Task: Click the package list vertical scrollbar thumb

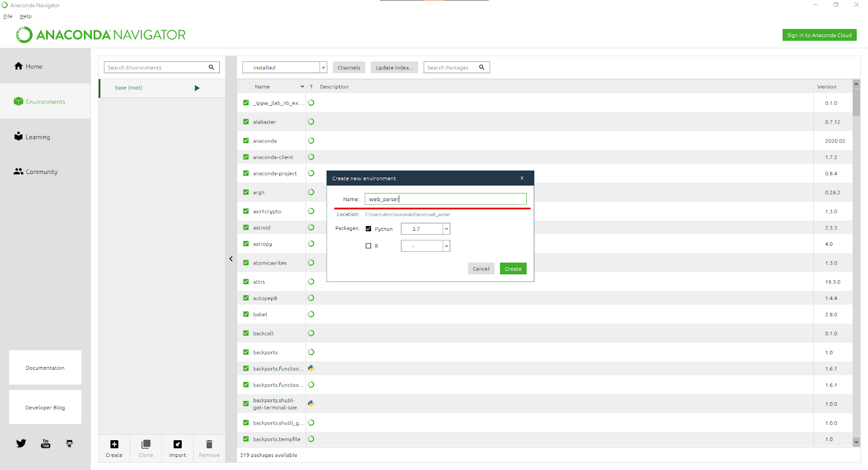Action: tap(856, 102)
